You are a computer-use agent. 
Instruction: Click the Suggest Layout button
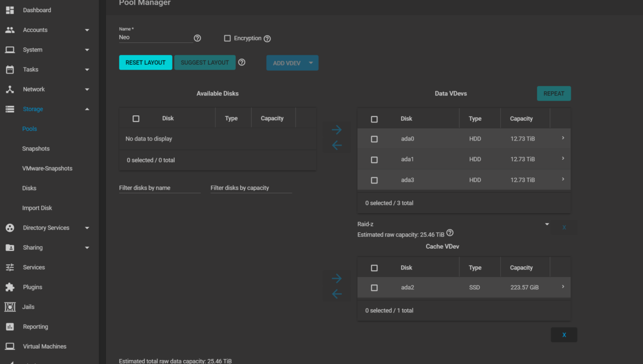[x=204, y=63]
